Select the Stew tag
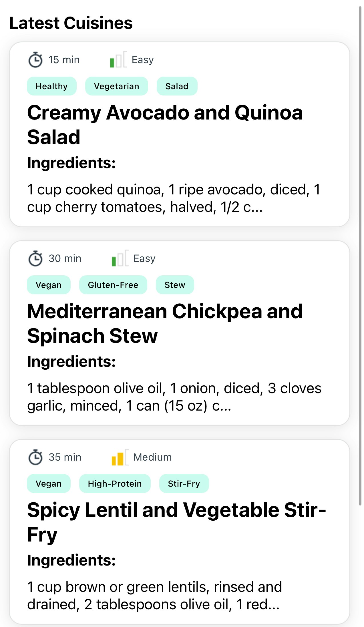Image resolution: width=364 pixels, height=627 pixels. pyautogui.click(x=175, y=285)
